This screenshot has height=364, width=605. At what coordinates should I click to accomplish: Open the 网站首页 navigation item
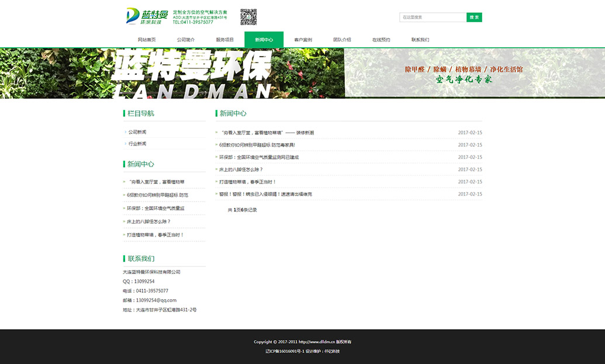(147, 40)
